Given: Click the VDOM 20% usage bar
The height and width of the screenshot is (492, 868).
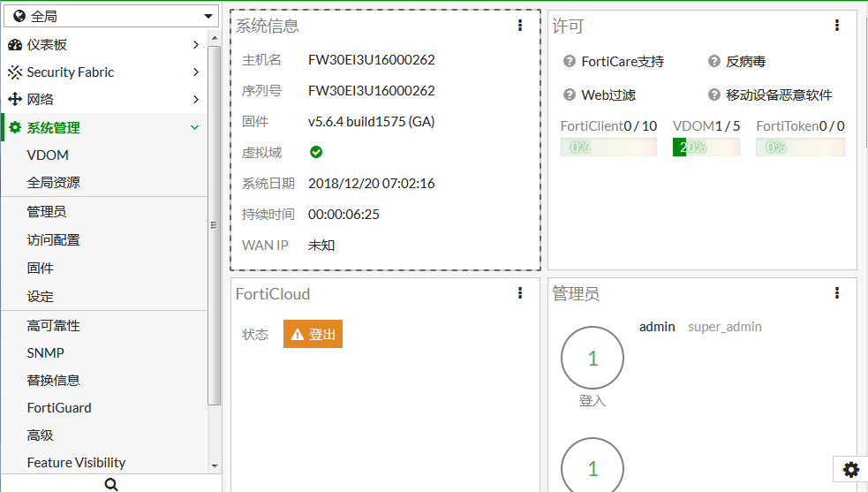Looking at the screenshot, I should click(x=706, y=148).
